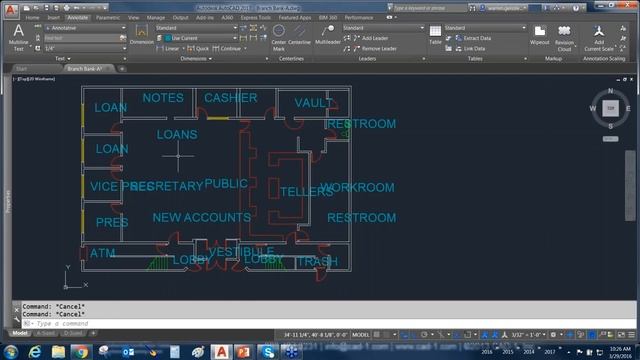Open a new drawing tab with plus button

(122, 69)
